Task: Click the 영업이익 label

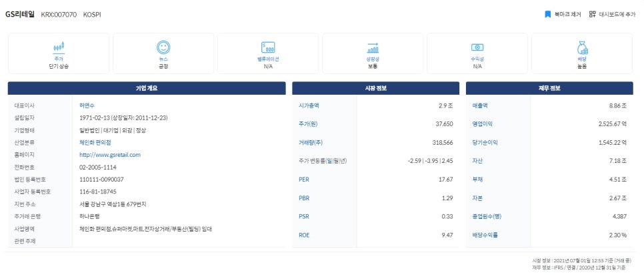Action: click(x=483, y=124)
